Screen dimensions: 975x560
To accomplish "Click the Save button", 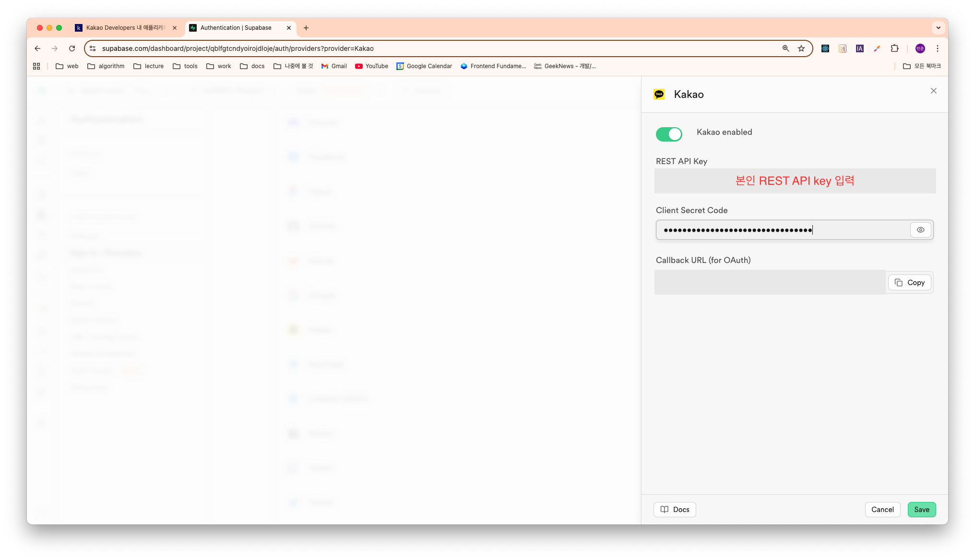I will coord(921,510).
